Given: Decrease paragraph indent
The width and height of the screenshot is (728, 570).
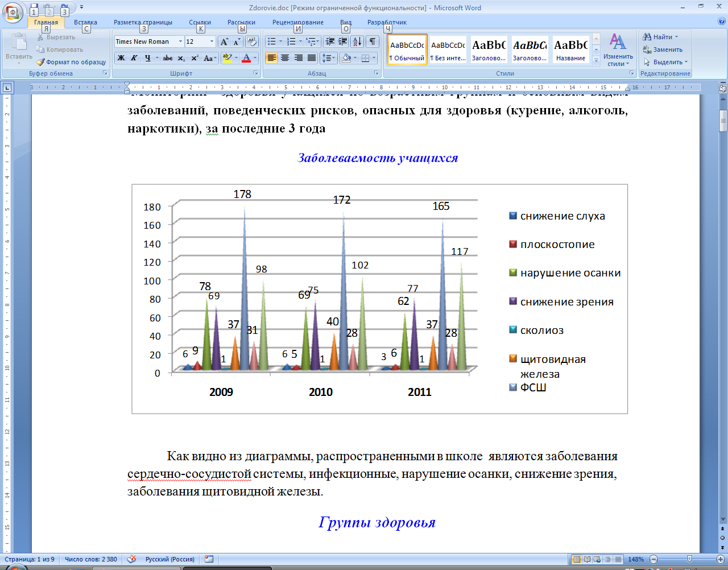Looking at the screenshot, I should click(329, 42).
